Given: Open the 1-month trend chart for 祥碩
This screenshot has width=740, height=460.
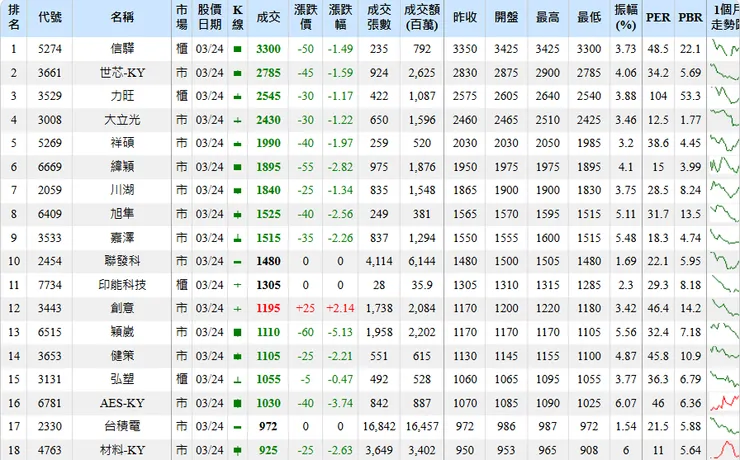Looking at the screenshot, I should coord(725,143).
